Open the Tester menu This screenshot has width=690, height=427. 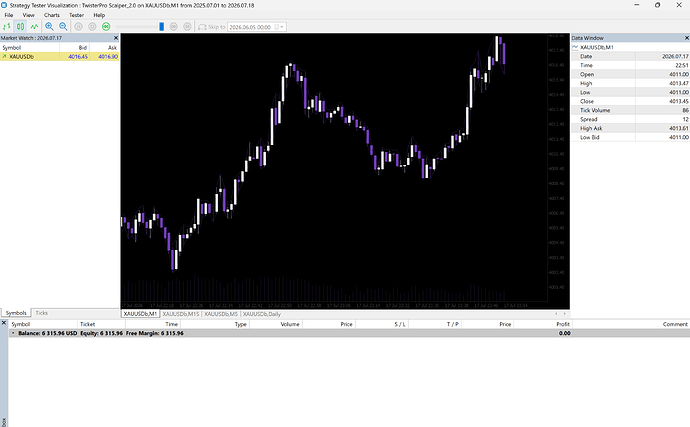coord(76,15)
